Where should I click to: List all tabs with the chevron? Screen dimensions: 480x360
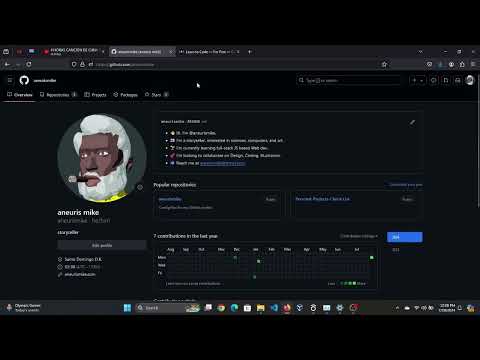[x=421, y=52]
